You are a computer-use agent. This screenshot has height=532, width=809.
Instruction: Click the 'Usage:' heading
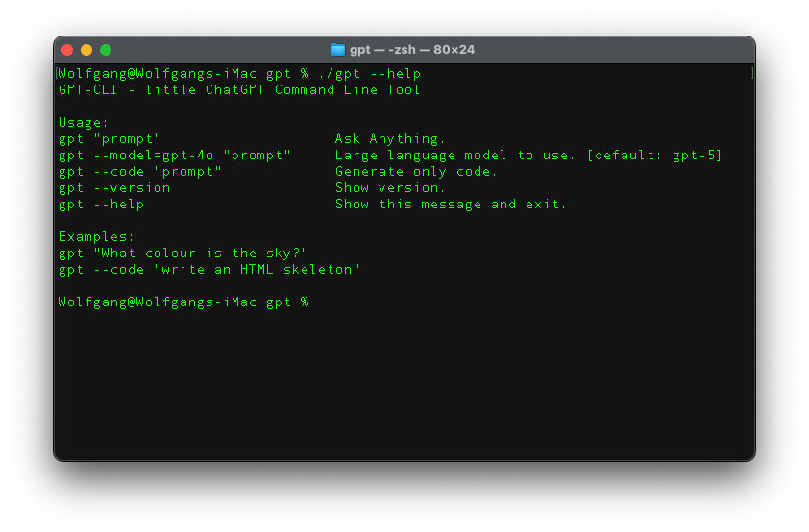[x=84, y=123]
